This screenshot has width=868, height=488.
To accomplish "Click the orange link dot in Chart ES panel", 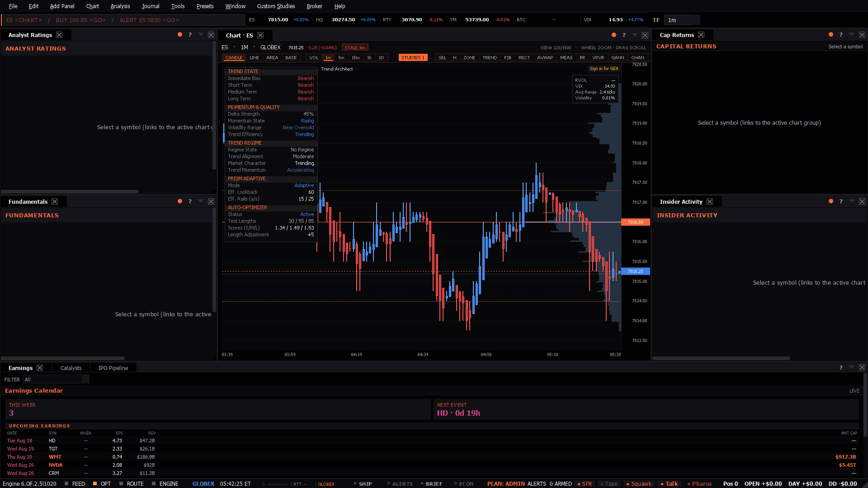I will [x=614, y=35].
